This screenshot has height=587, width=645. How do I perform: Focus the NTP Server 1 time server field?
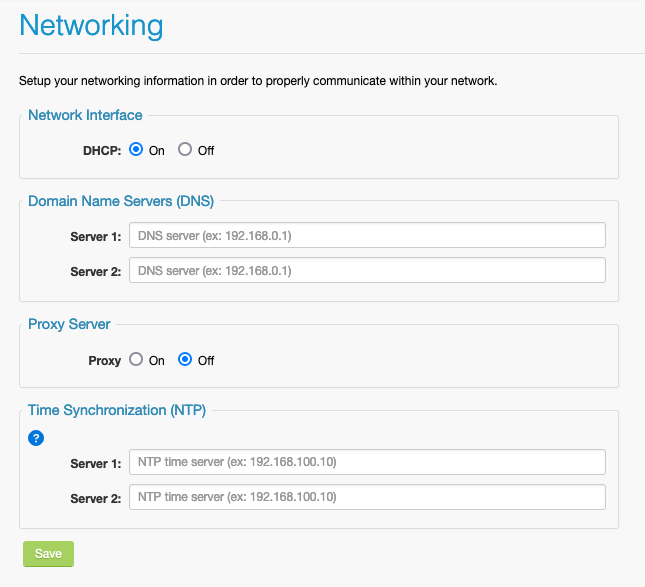click(x=367, y=462)
